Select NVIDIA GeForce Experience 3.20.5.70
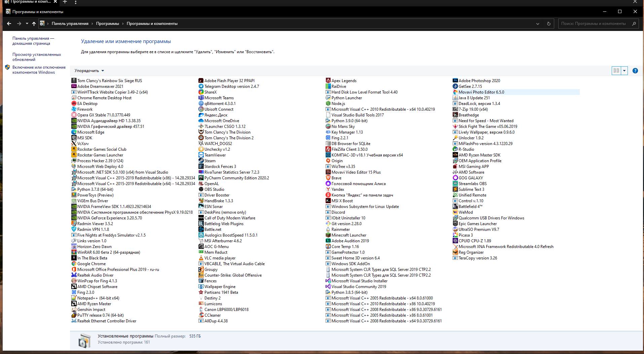644x354 pixels. pos(110,218)
